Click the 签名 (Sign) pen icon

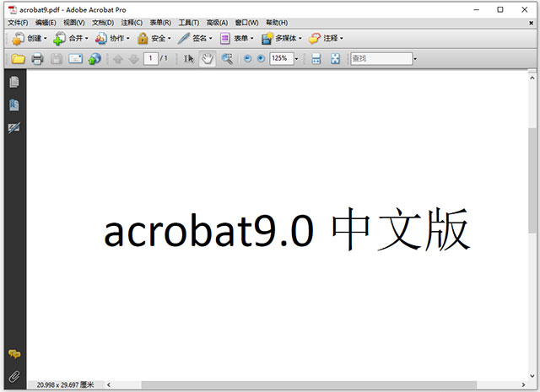tap(184, 38)
